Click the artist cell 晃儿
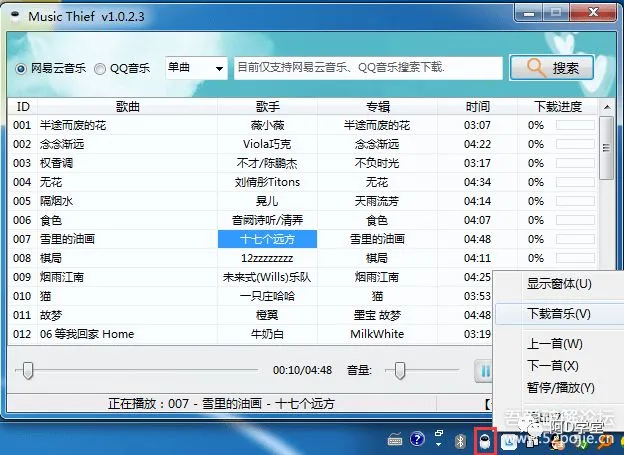Screen dimensions: 624x455 (267, 201)
